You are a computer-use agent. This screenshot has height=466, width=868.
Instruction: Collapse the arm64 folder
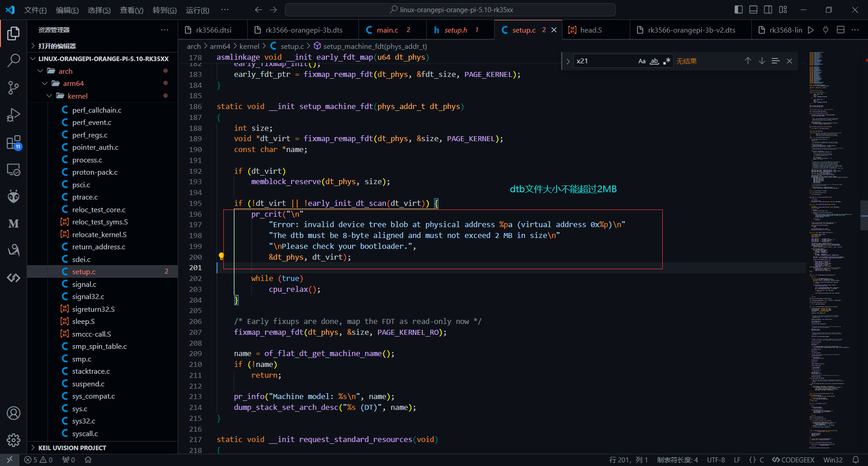pos(102,84)
